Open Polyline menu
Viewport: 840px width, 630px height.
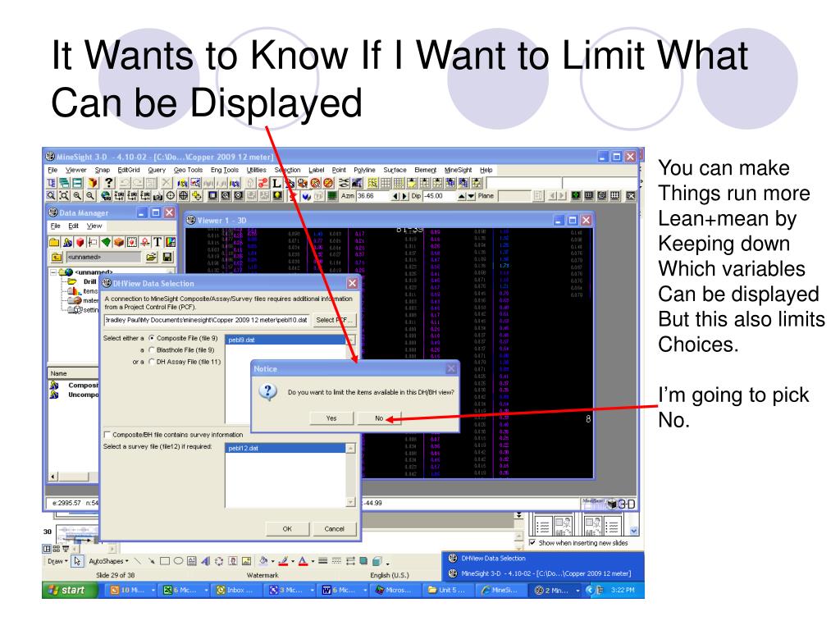click(364, 170)
